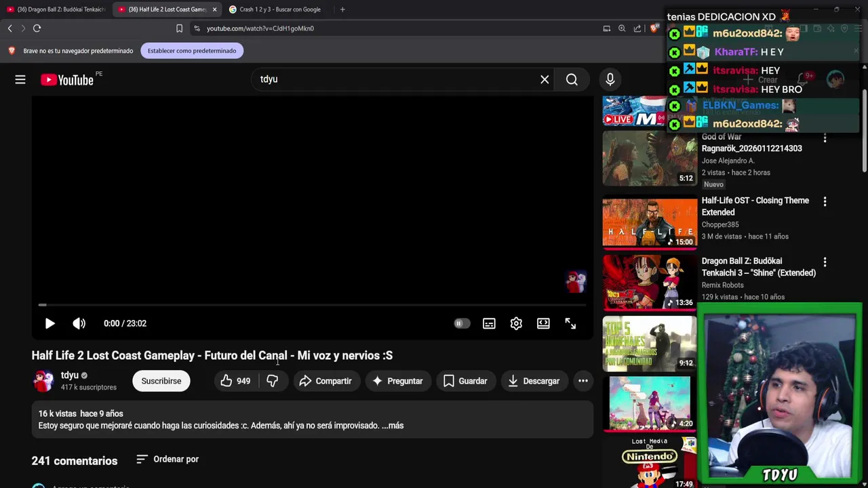Reload the page

37,28
